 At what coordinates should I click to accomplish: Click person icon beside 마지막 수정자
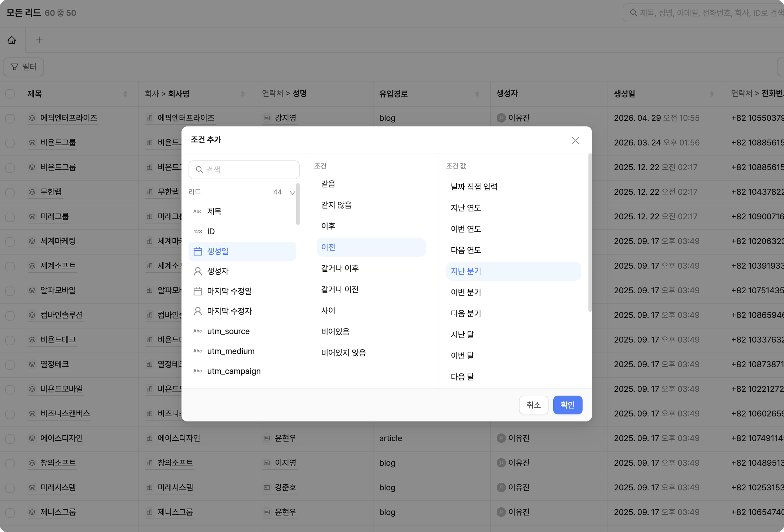pyautogui.click(x=198, y=311)
